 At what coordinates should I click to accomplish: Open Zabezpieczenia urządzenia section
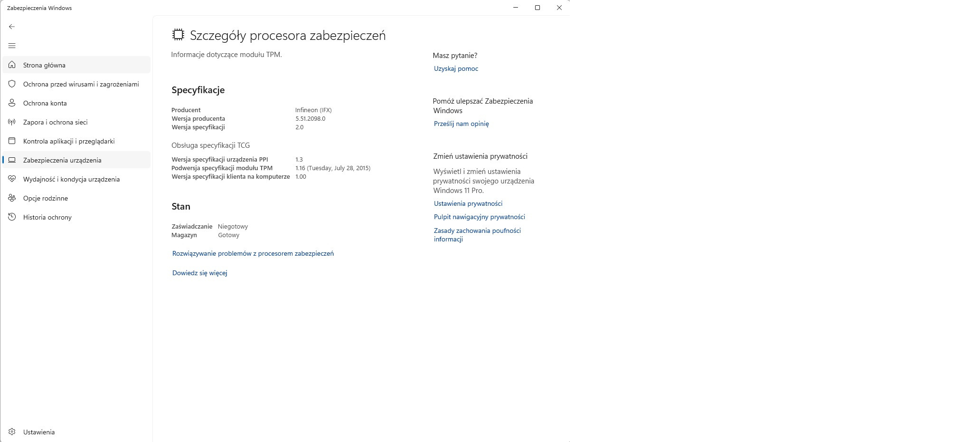tap(62, 160)
